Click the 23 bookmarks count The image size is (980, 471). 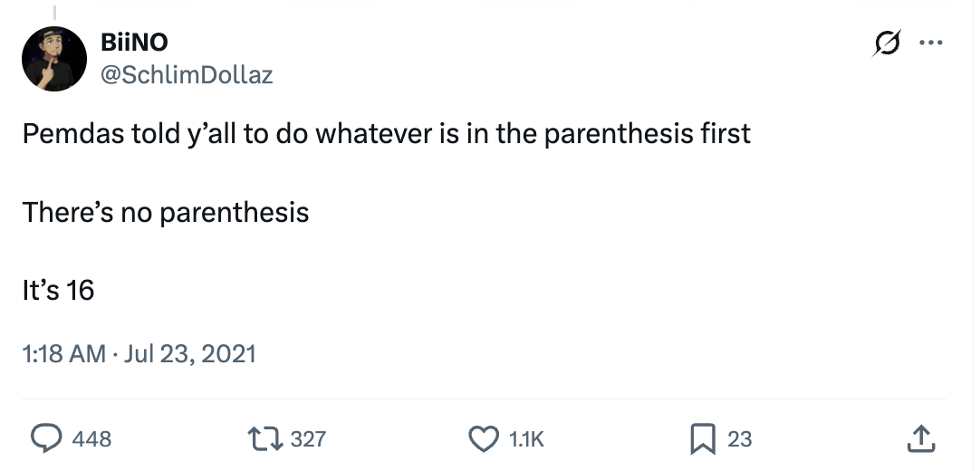pos(739,439)
